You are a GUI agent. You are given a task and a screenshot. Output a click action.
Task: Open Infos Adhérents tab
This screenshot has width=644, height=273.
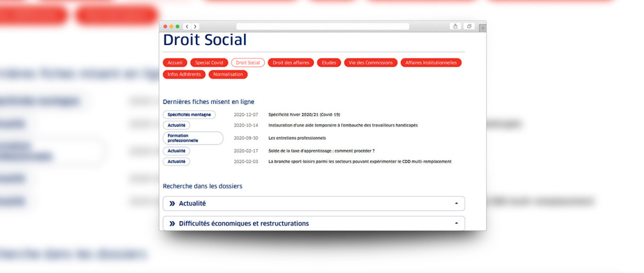(x=184, y=74)
